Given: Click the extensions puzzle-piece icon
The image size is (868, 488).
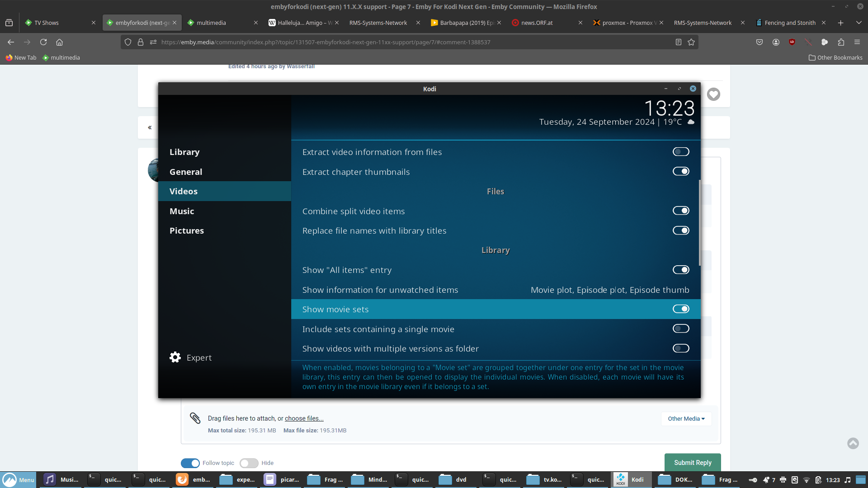Looking at the screenshot, I should point(841,42).
